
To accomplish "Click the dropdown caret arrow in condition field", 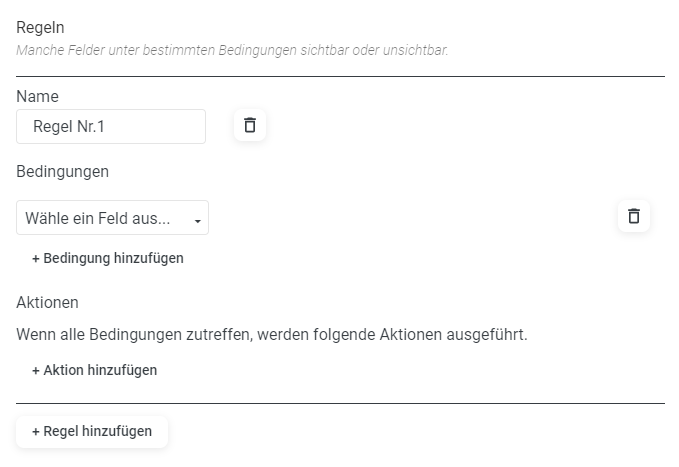I will 197,221.
